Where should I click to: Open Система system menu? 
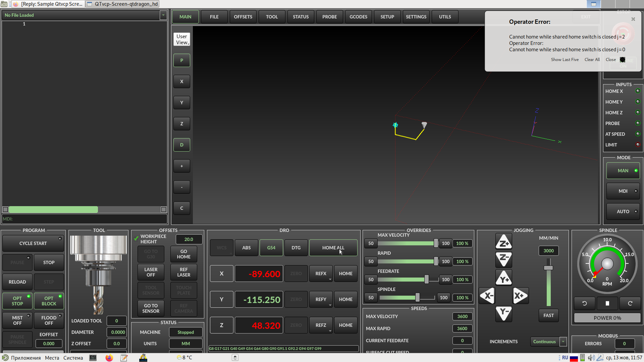pyautogui.click(x=73, y=358)
